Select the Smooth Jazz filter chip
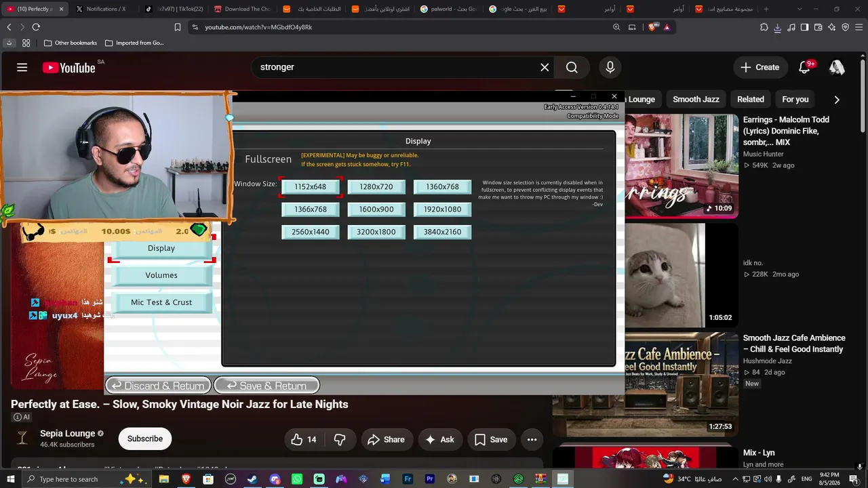Screen dimensions: 868x488 pyautogui.click(x=696, y=99)
